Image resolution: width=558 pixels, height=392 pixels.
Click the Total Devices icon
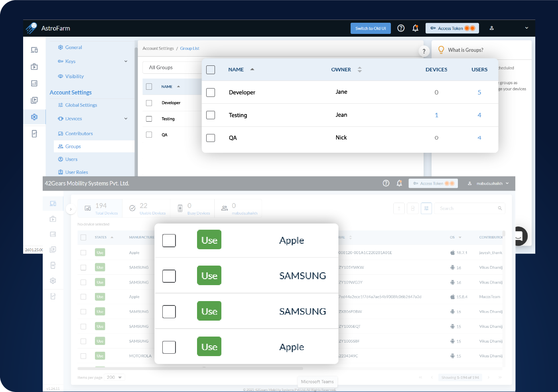[88, 209]
